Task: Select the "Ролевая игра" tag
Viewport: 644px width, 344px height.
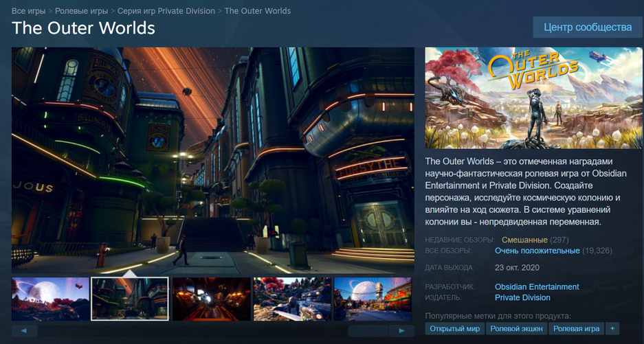Action: point(576,328)
